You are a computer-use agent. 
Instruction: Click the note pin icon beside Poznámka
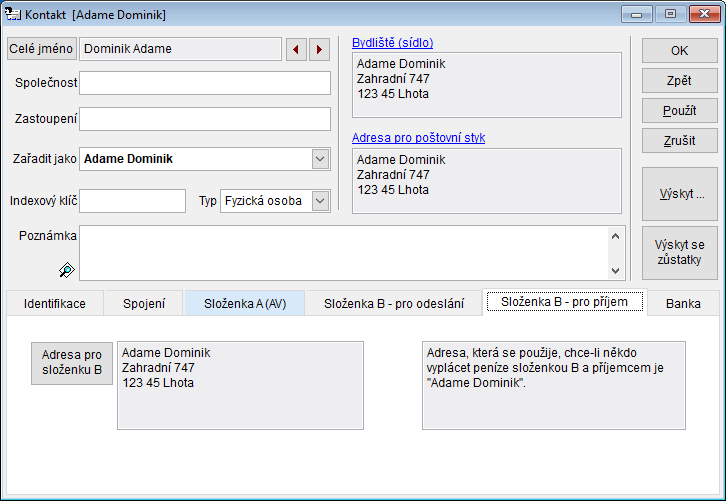point(66,269)
